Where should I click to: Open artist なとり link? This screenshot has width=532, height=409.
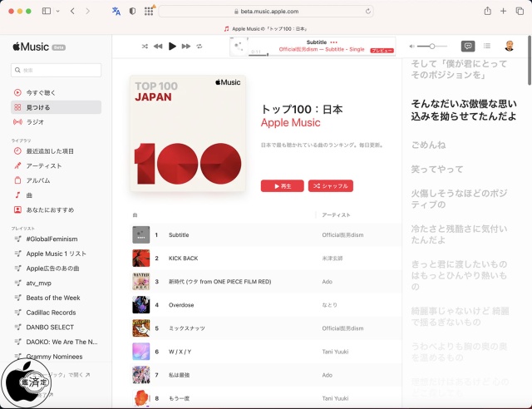[329, 305]
